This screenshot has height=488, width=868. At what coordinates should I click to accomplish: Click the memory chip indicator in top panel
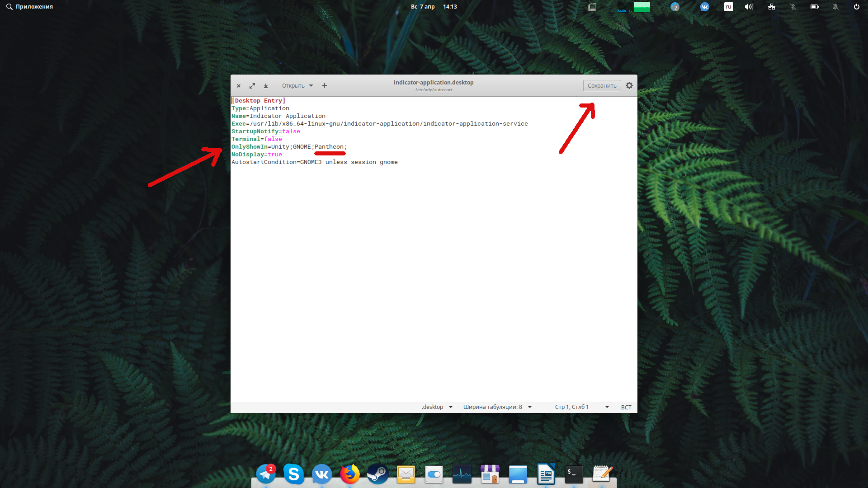(x=592, y=7)
